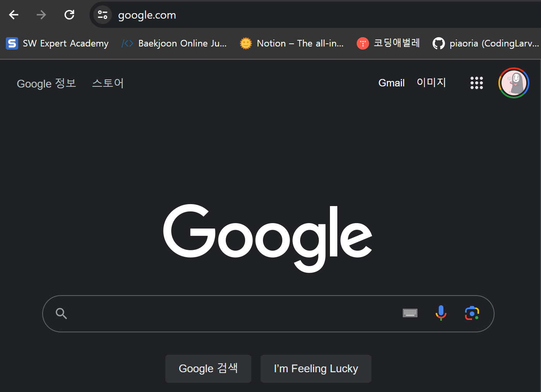Screen dimensions: 541x392
Task: Start voice search with the microphone
Action: click(x=441, y=313)
